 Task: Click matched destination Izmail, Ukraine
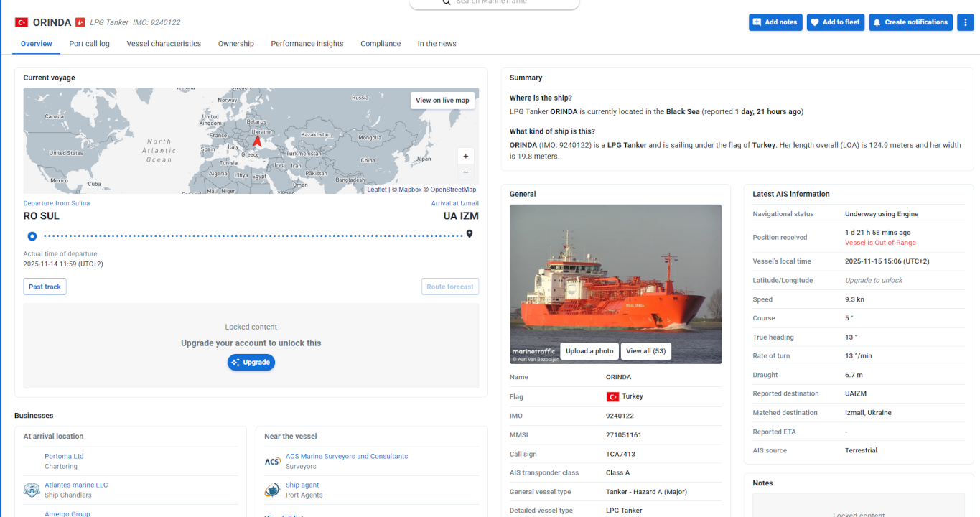click(868, 413)
